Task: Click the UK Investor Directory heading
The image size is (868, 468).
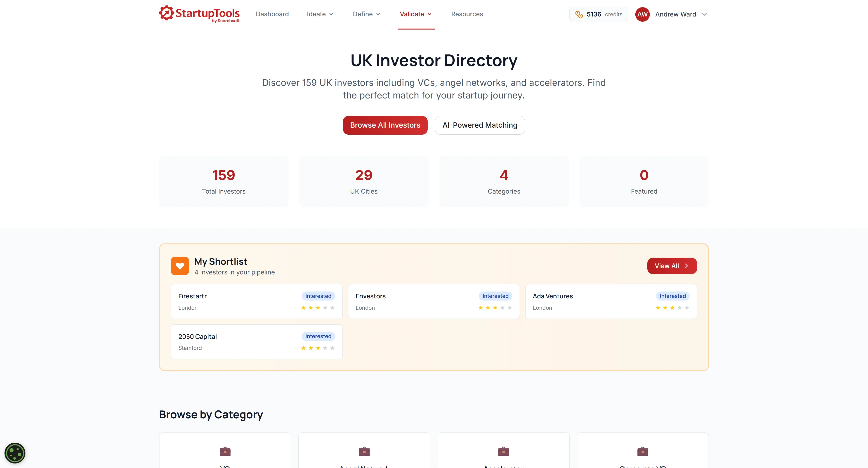Action: pos(434,61)
